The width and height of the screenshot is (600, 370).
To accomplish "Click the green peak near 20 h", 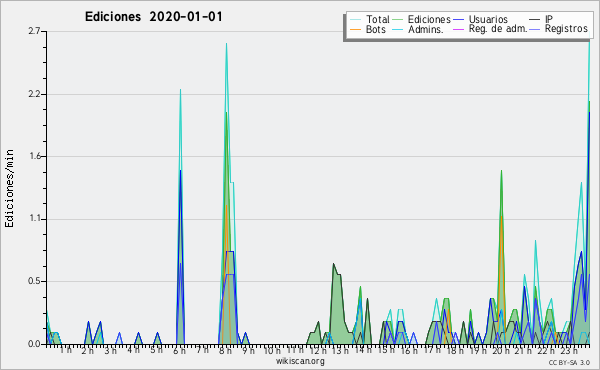I will [501, 171].
